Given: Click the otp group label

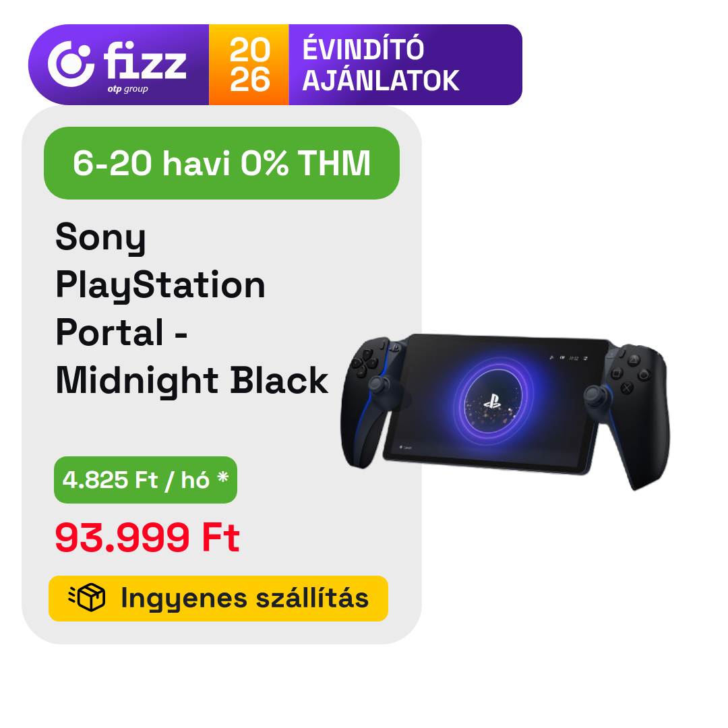Looking at the screenshot, I should [127, 89].
